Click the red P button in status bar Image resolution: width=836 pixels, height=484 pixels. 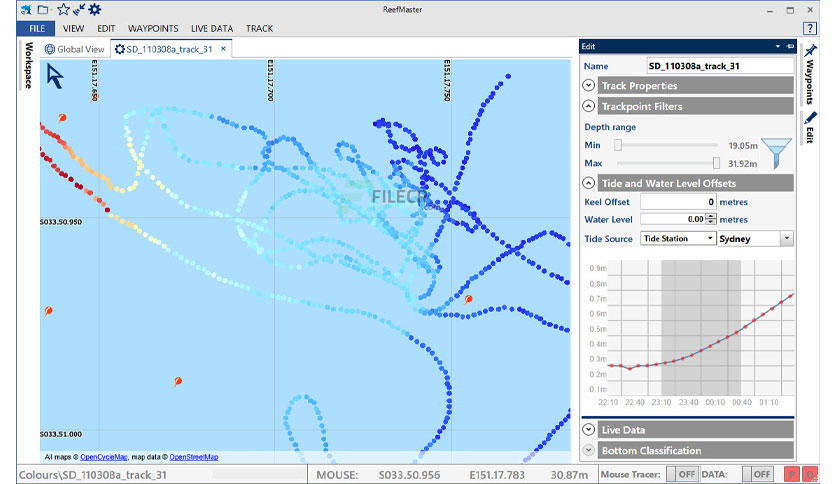(792, 474)
